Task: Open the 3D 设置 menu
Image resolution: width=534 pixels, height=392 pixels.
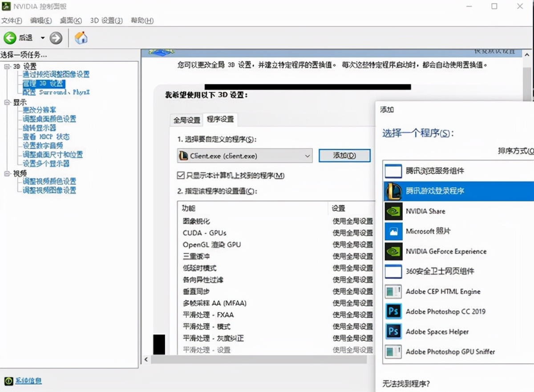Action: click(107, 20)
